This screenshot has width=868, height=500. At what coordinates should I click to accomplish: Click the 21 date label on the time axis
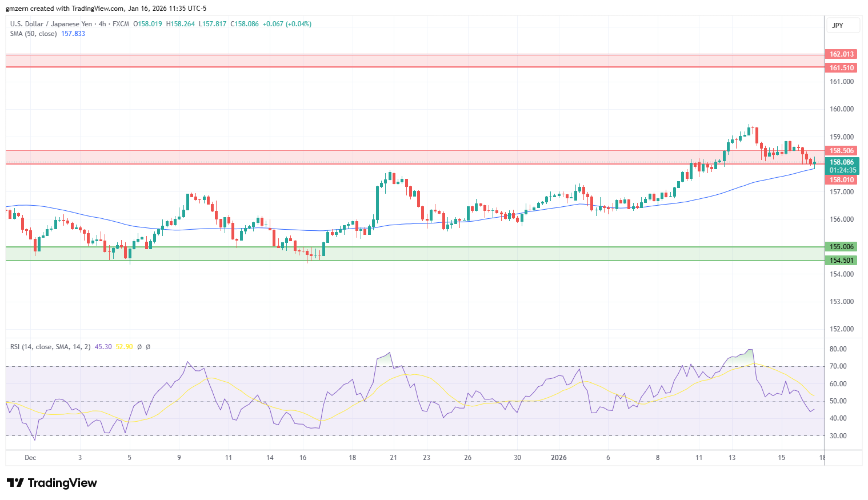coord(393,458)
